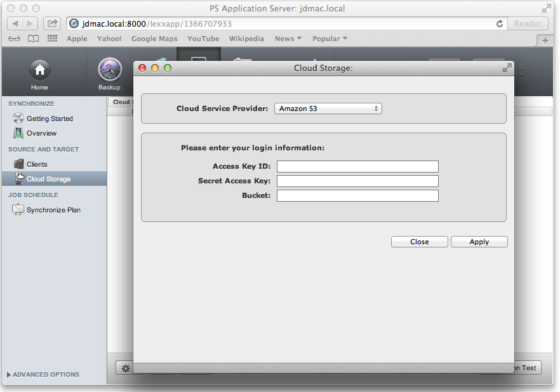560x392 pixels.
Task: Click the Overview sidebar icon
Action: [x=18, y=133]
